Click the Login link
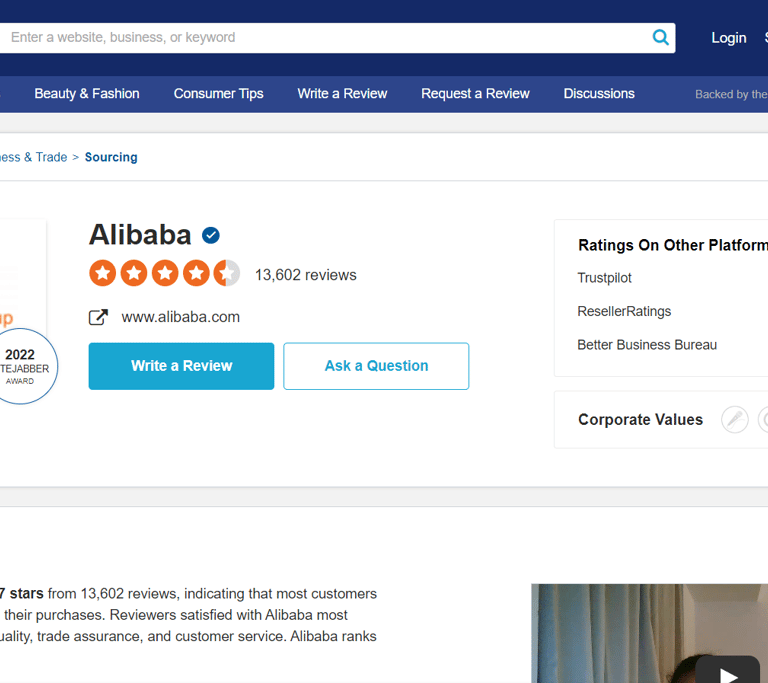Screen dimensions: 768x683 729,38
